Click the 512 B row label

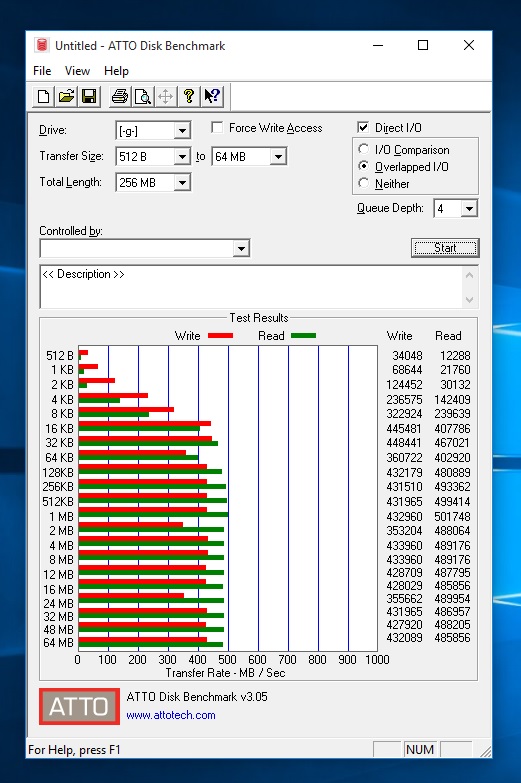(x=59, y=356)
